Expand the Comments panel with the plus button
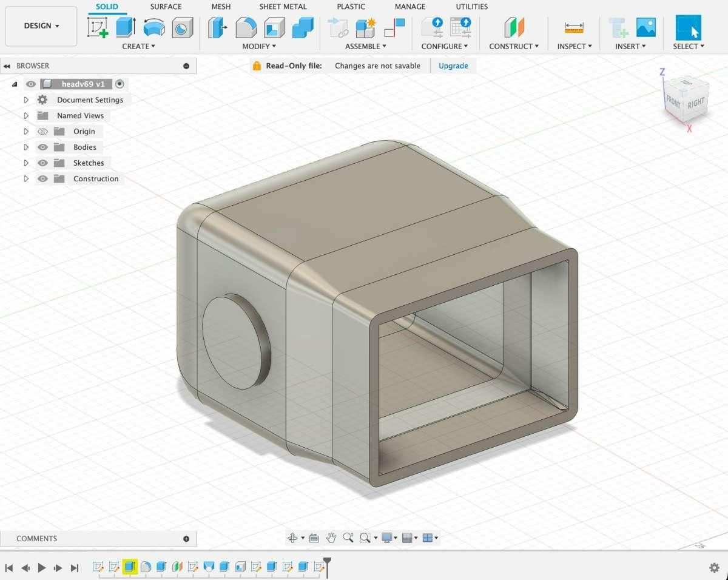The height and width of the screenshot is (580, 728). [x=186, y=539]
